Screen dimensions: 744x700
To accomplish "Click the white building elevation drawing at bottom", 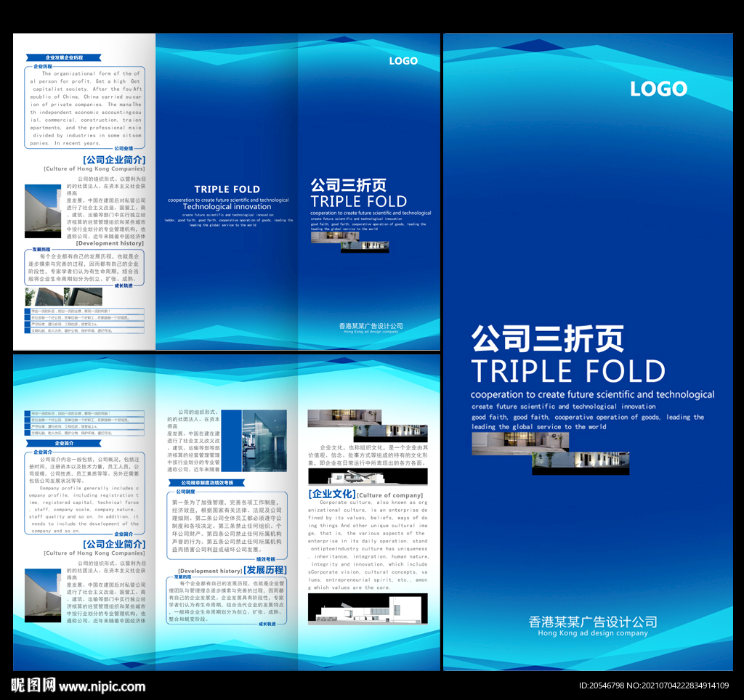I will click(x=368, y=608).
